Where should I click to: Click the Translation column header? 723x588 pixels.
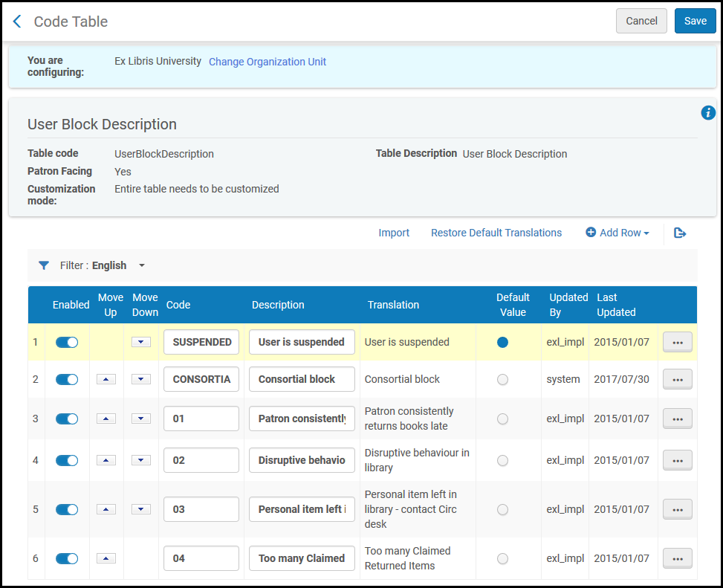pos(393,305)
